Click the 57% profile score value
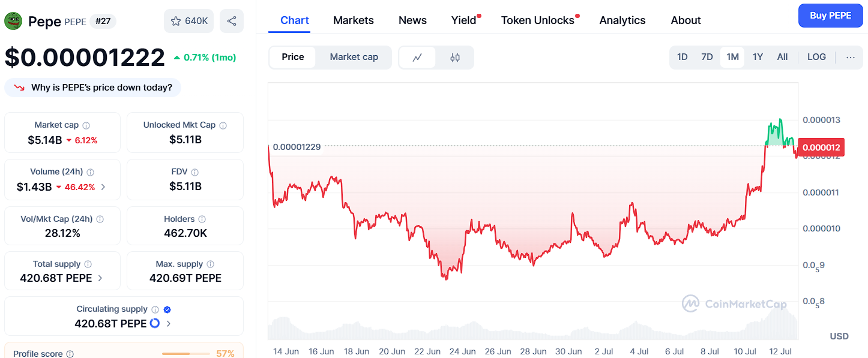 click(225, 354)
